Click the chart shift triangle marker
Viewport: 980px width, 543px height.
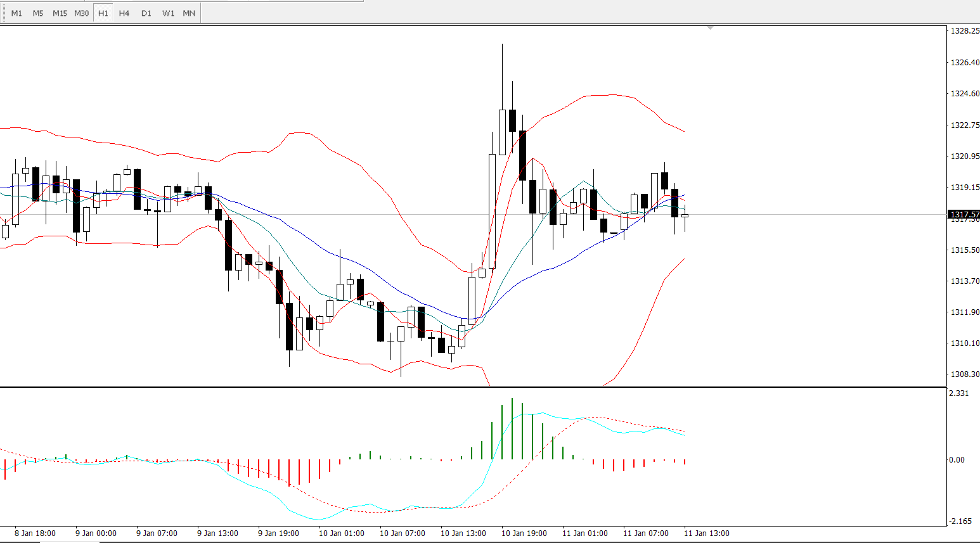click(710, 28)
